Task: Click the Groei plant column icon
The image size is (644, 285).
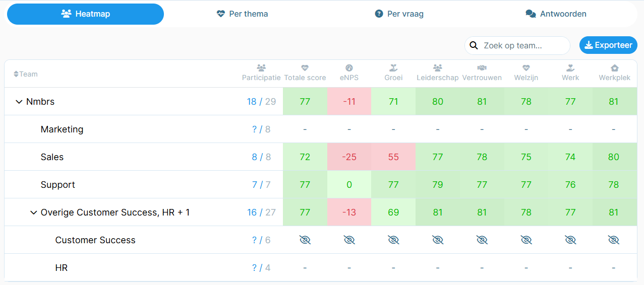Action: coord(393,68)
